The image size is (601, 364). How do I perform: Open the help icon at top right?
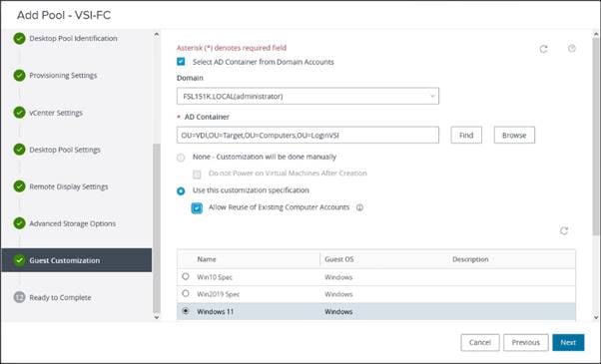(x=571, y=48)
